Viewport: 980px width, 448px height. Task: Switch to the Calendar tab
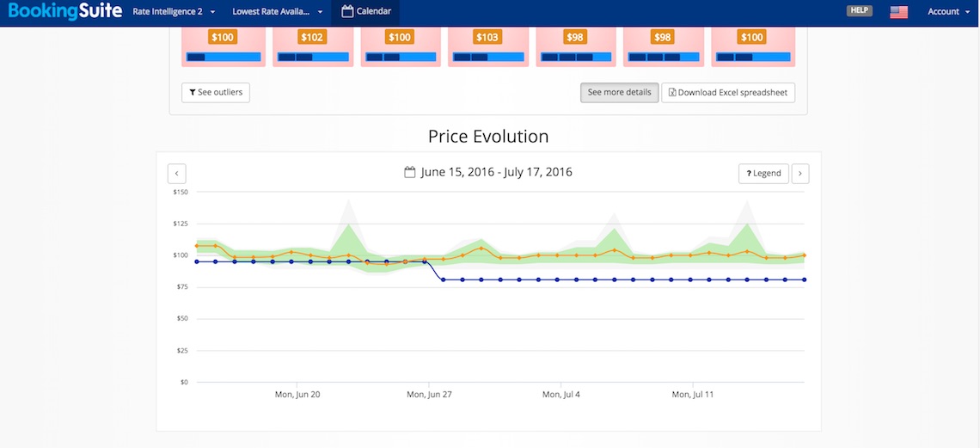pos(366,11)
